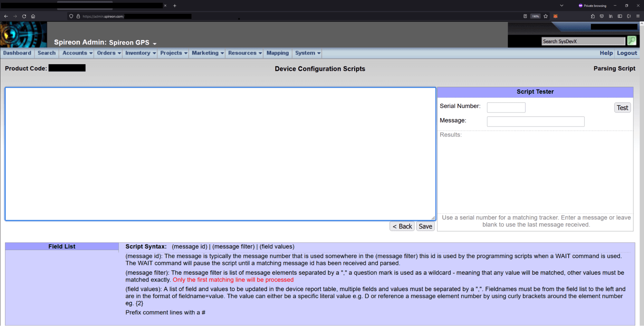Click the green SysDevX search magnifier icon
Viewport: 644px width, 326px height.
pos(632,41)
